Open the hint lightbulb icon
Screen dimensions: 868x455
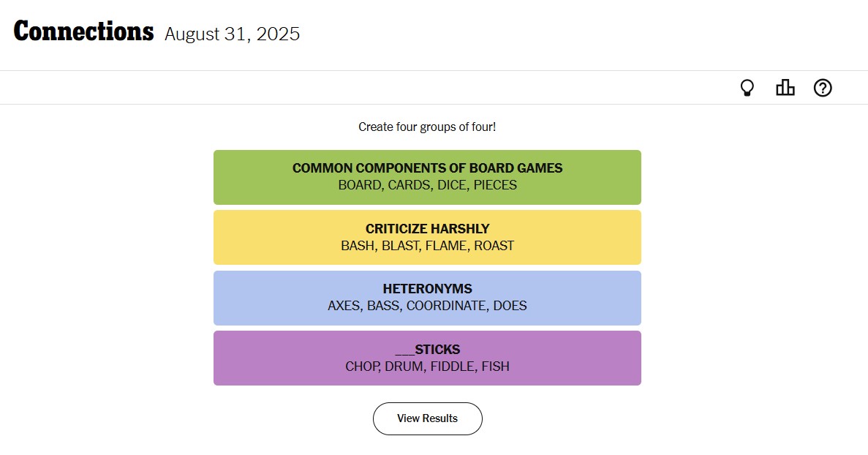pyautogui.click(x=747, y=89)
